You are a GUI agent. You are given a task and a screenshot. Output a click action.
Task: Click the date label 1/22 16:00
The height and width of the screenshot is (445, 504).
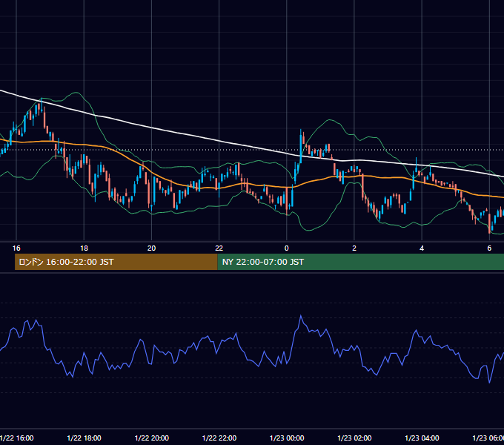[17, 438]
